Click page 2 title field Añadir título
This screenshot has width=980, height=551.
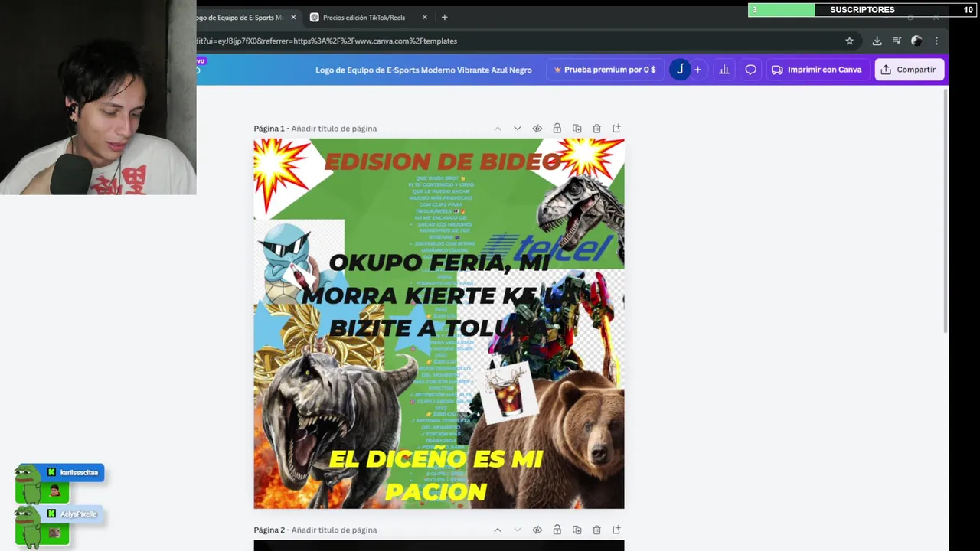pos(334,530)
